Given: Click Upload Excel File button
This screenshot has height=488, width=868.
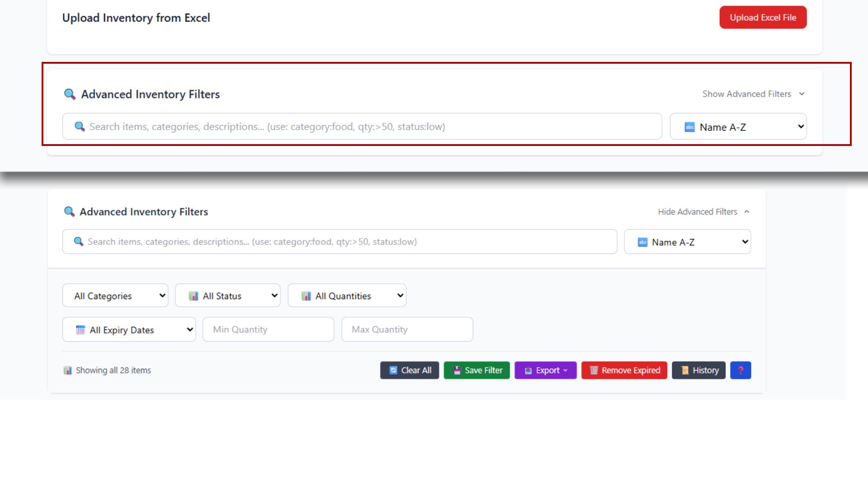Looking at the screenshot, I should [763, 18].
